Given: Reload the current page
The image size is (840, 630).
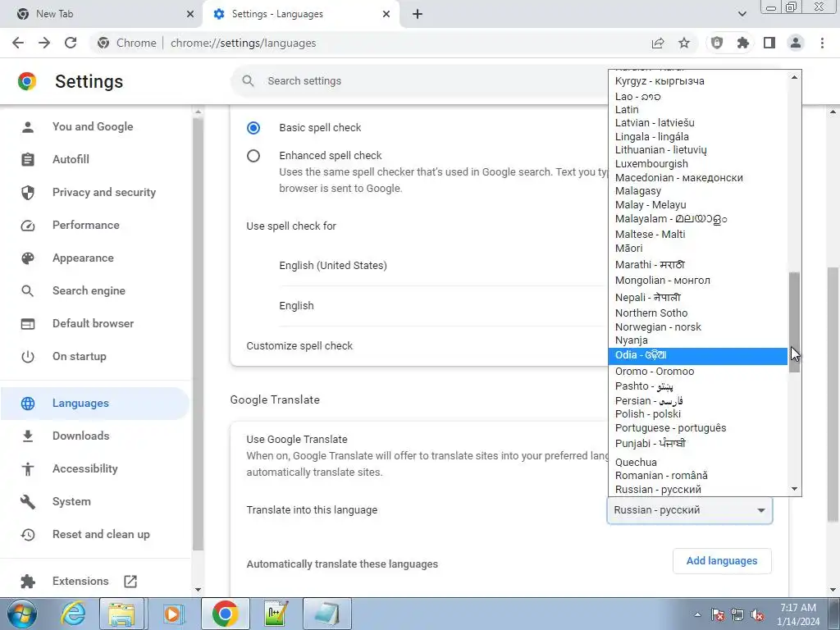Looking at the screenshot, I should [x=71, y=43].
